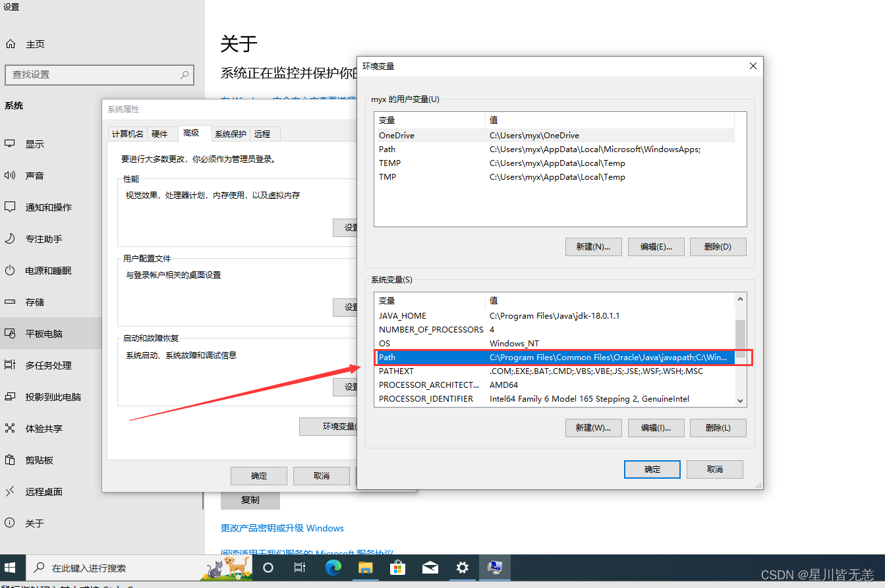Open 环境变量 button in 系统属性

[328, 427]
